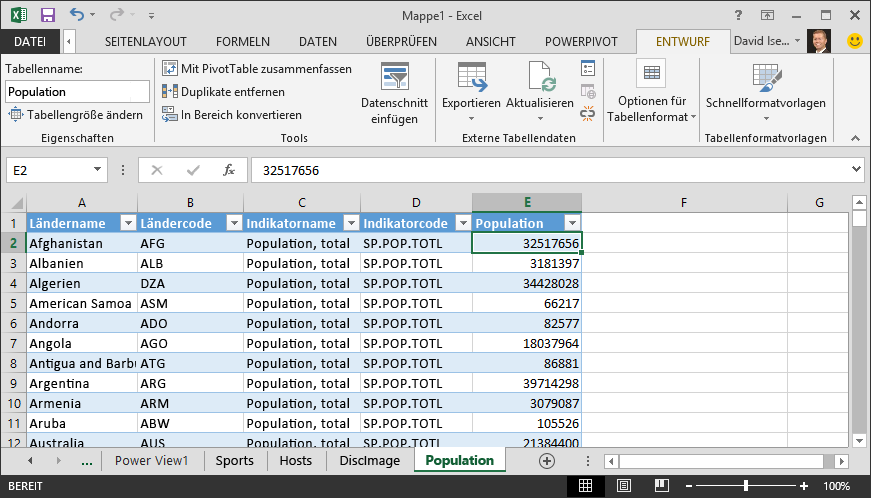Open Indikatorcode filter dropdown
The image size is (871, 498).
coord(463,223)
